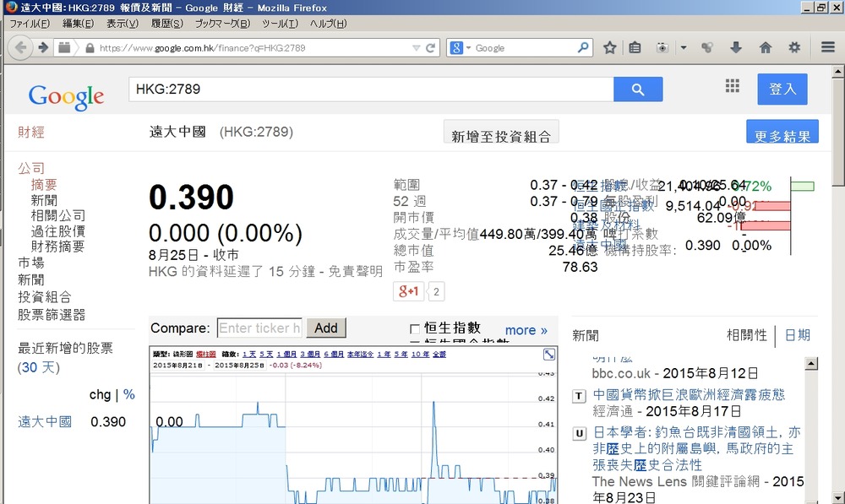The height and width of the screenshot is (504, 845).
Task: Click the browser back arrow button
Action: pyautogui.click(x=20, y=47)
